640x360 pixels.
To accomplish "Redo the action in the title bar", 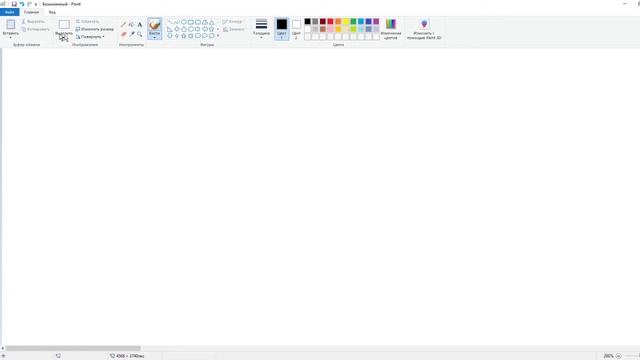I will coord(29,4).
